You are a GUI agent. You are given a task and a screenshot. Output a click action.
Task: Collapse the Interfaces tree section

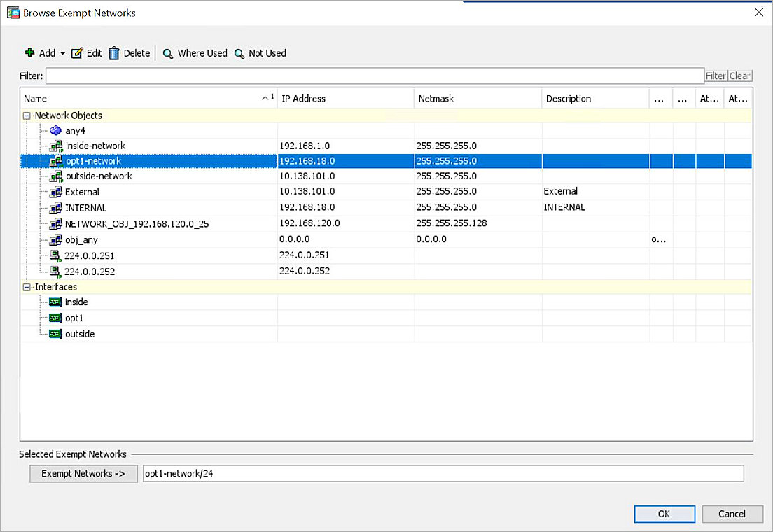pos(26,286)
